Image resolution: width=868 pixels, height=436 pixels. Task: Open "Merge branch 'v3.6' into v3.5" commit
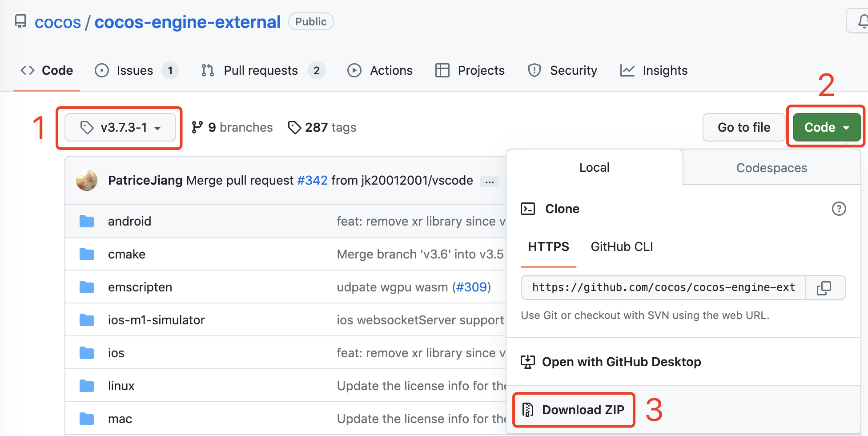(x=420, y=254)
